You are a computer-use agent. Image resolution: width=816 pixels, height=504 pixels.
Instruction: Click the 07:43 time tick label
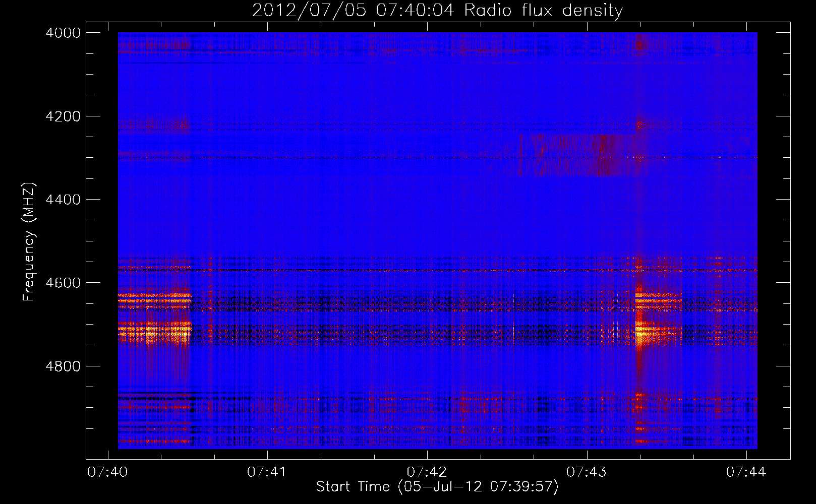point(587,472)
